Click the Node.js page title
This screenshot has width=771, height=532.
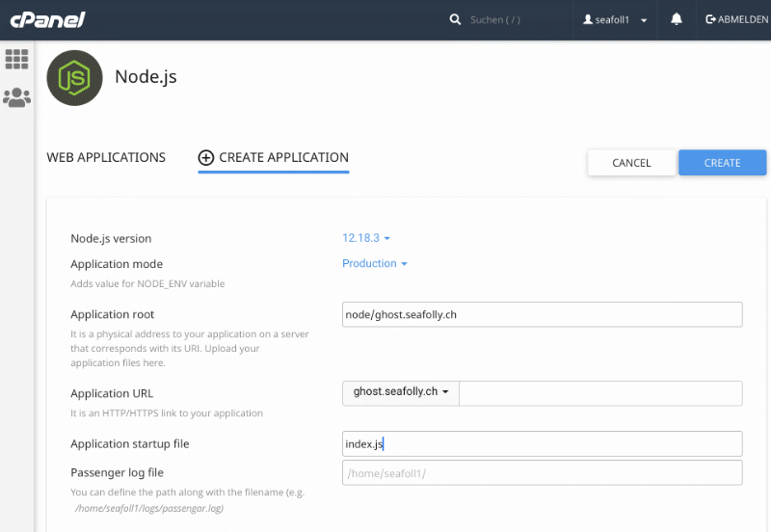tap(146, 77)
